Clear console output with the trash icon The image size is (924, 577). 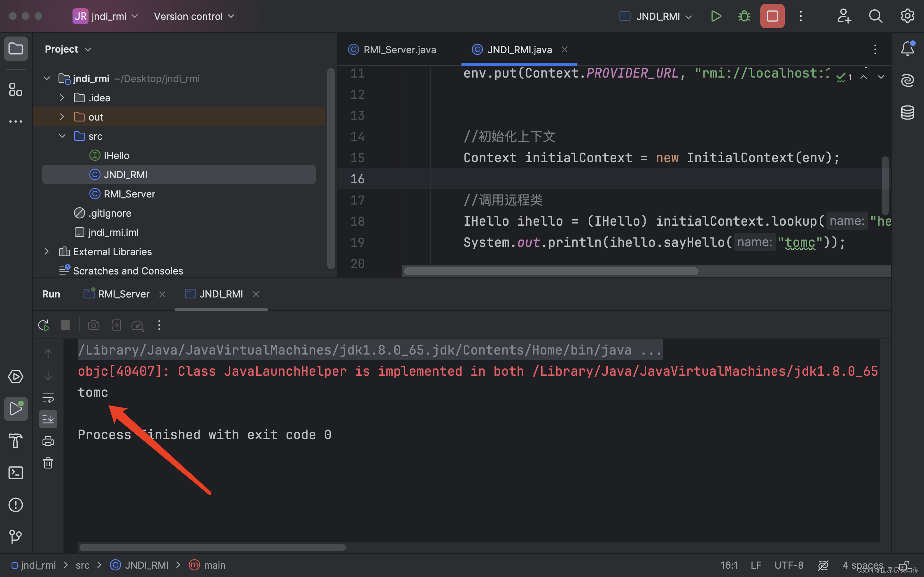point(48,463)
